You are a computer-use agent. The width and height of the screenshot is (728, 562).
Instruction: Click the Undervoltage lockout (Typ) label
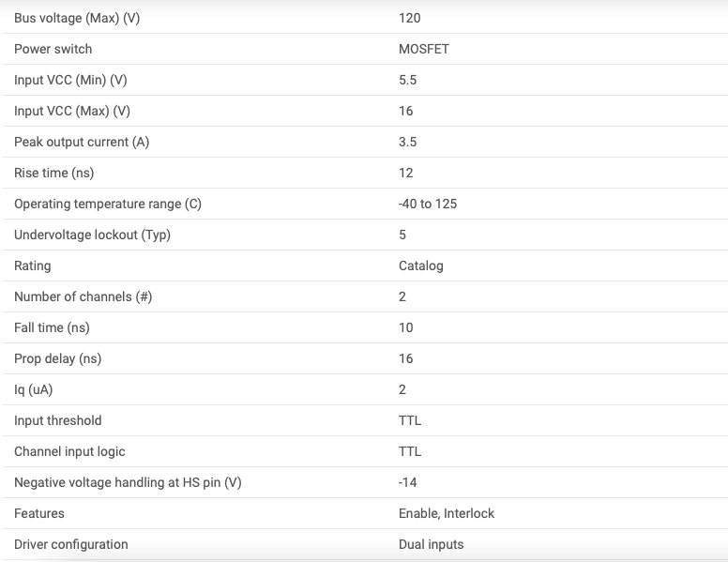92,235
